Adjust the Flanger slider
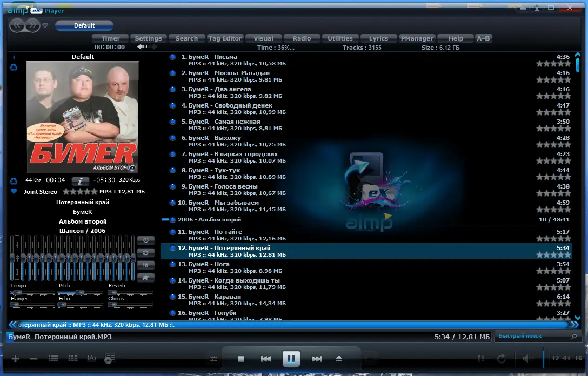 tap(32, 305)
